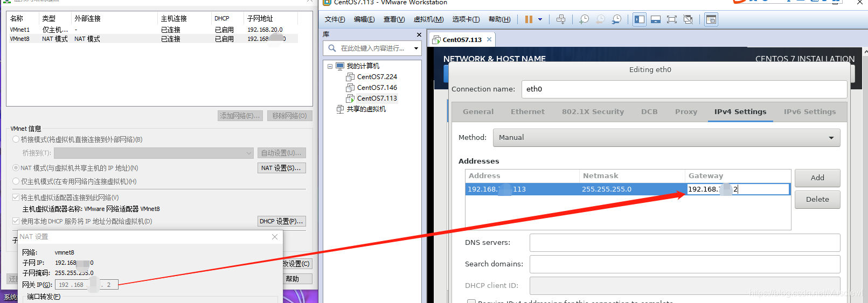Click the NAT 设置(S)... button
The width and height of the screenshot is (868, 303).
click(282, 168)
